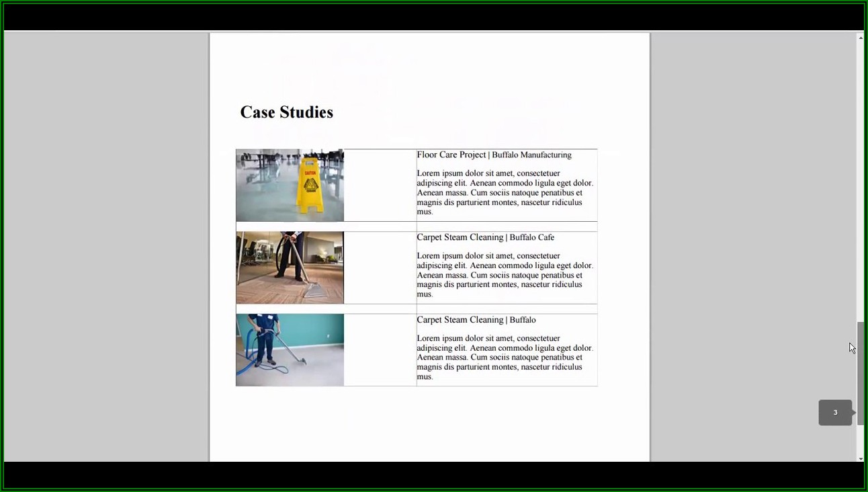Viewport: 868px width, 492px height.
Task: Click empty cell beside the Buffalo Cafe photo
Action: [x=380, y=268]
